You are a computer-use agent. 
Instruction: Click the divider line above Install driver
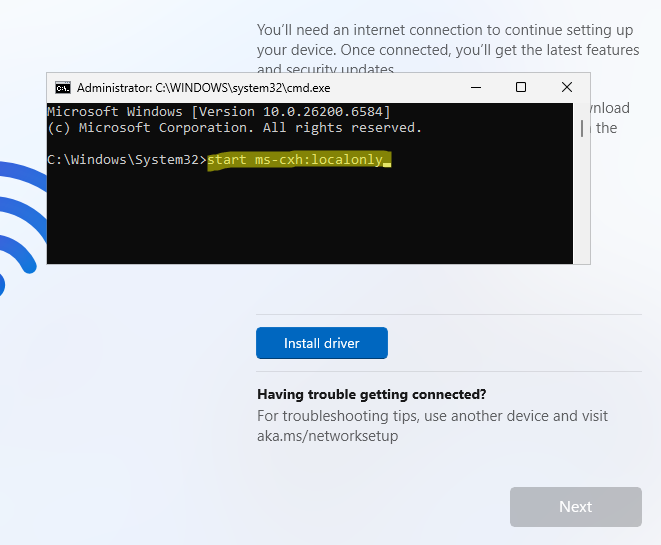coord(448,314)
